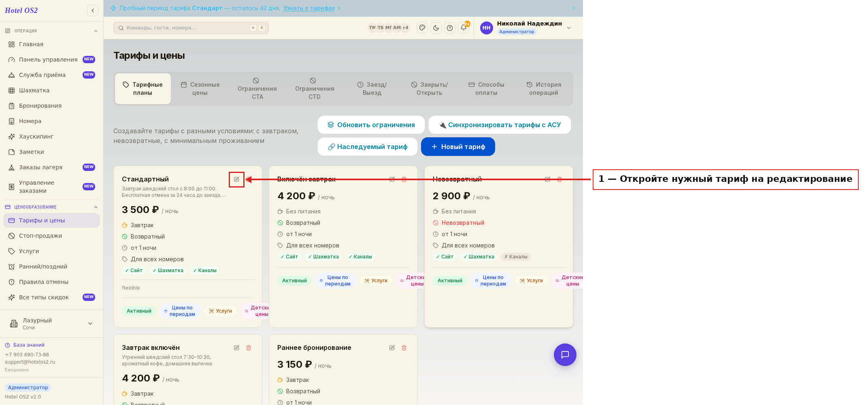Delete the Раннее бронирование tariff
The width and height of the screenshot is (868, 405).
coord(404,348)
